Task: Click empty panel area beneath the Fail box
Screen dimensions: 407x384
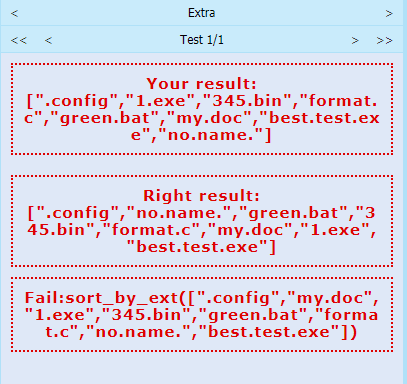Action: click(x=202, y=368)
